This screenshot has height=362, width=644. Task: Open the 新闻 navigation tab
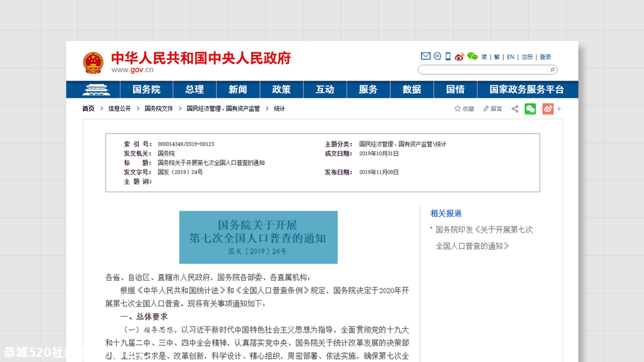point(237,89)
